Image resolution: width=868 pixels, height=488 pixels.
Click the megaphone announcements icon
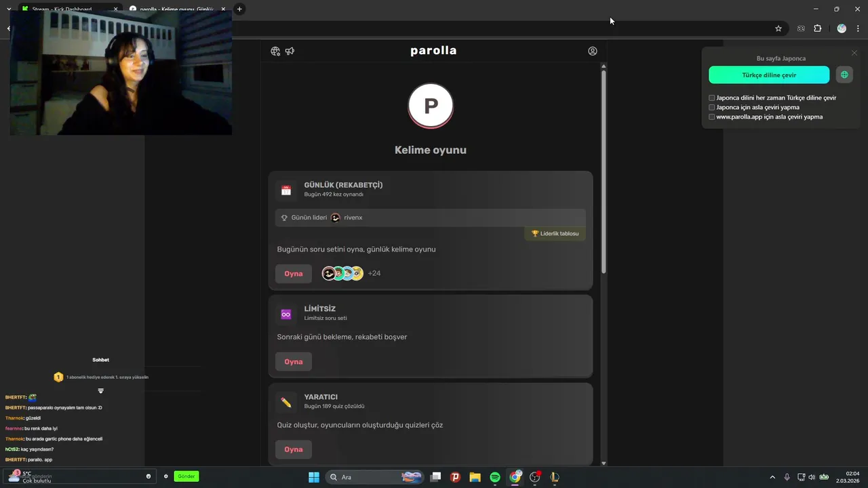click(x=290, y=51)
